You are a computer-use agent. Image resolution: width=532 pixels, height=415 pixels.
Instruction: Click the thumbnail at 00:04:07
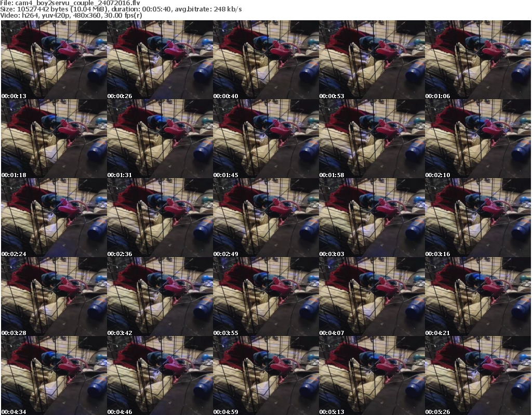tap(372, 297)
